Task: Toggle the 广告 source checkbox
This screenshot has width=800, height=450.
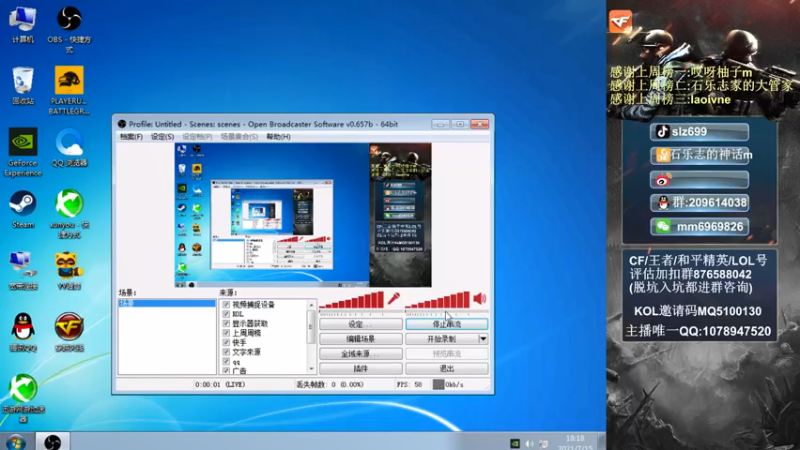Action: pyautogui.click(x=226, y=370)
